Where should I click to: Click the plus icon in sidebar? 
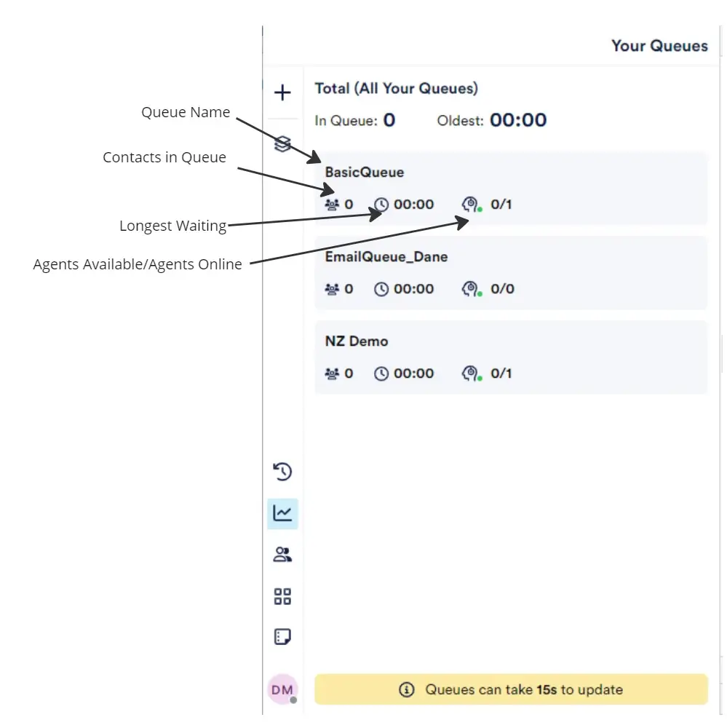pyautogui.click(x=282, y=92)
